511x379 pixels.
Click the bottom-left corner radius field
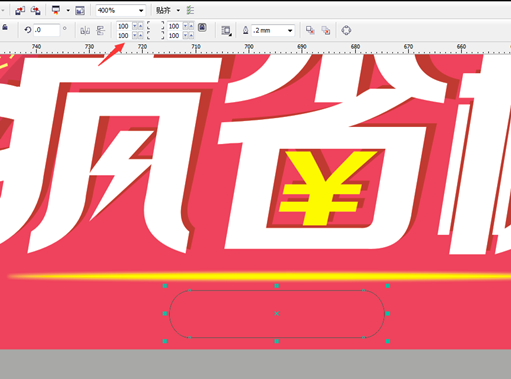click(x=124, y=35)
